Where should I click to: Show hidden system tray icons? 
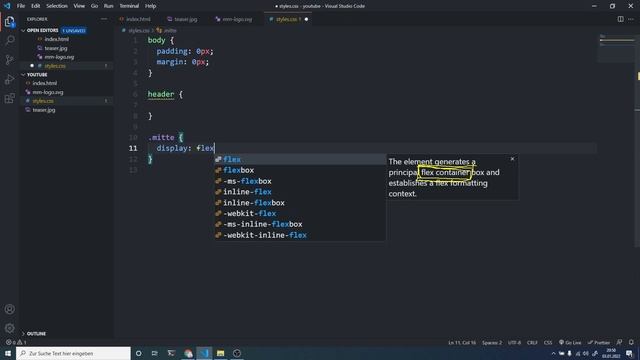coord(553,353)
